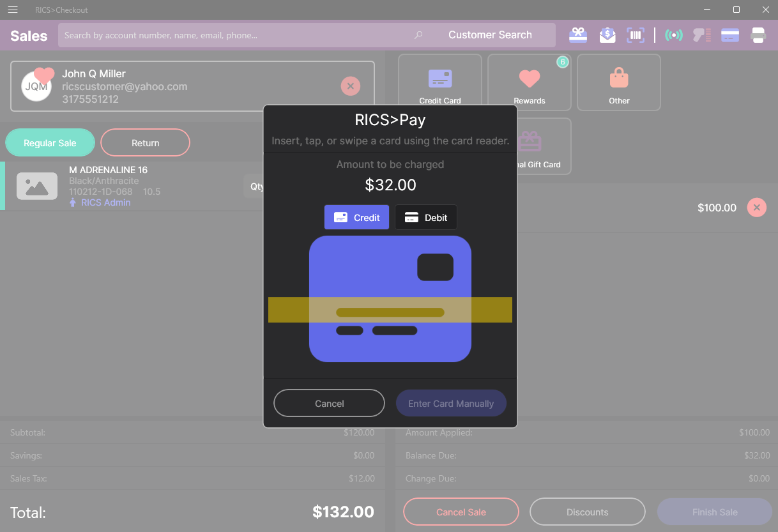Select Credit card type in RICS>Pay
The height and width of the screenshot is (532, 778).
tap(357, 217)
